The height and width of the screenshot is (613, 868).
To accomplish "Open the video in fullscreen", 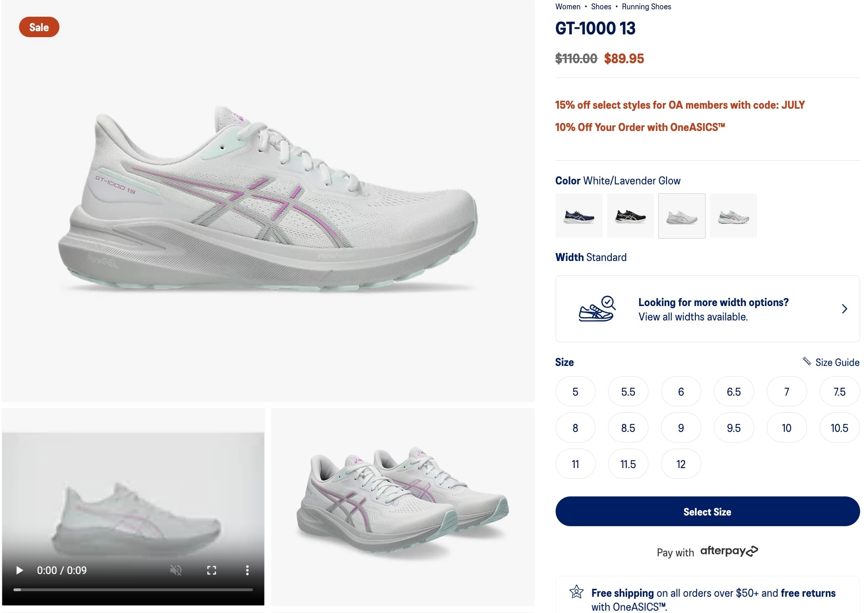I will click(x=212, y=570).
